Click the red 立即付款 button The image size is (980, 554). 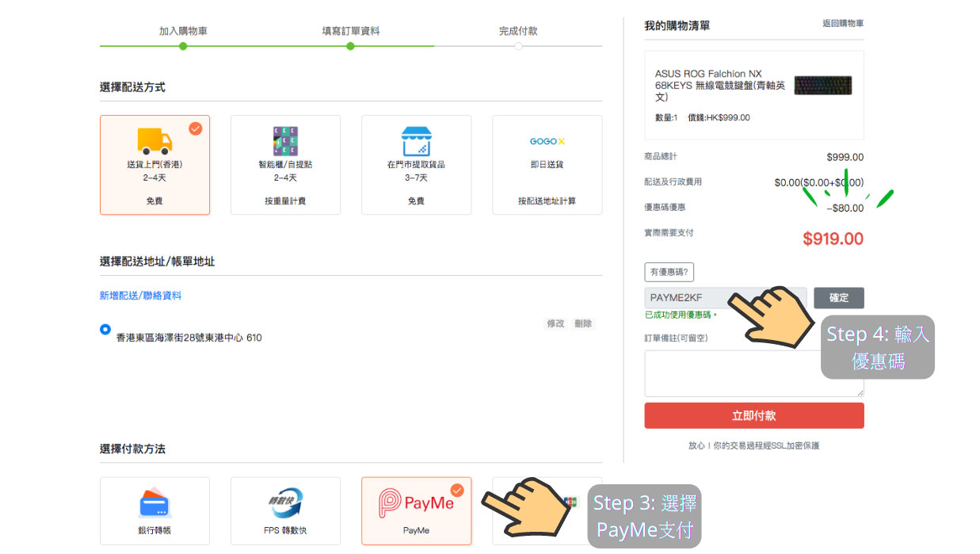[754, 415]
